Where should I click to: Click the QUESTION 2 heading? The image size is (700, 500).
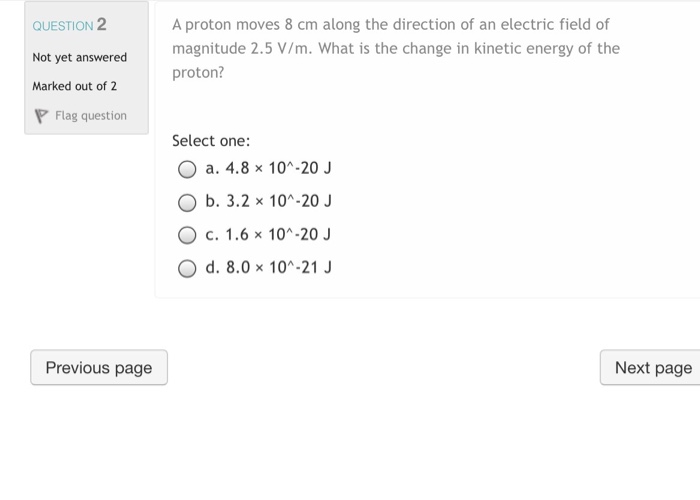70,25
